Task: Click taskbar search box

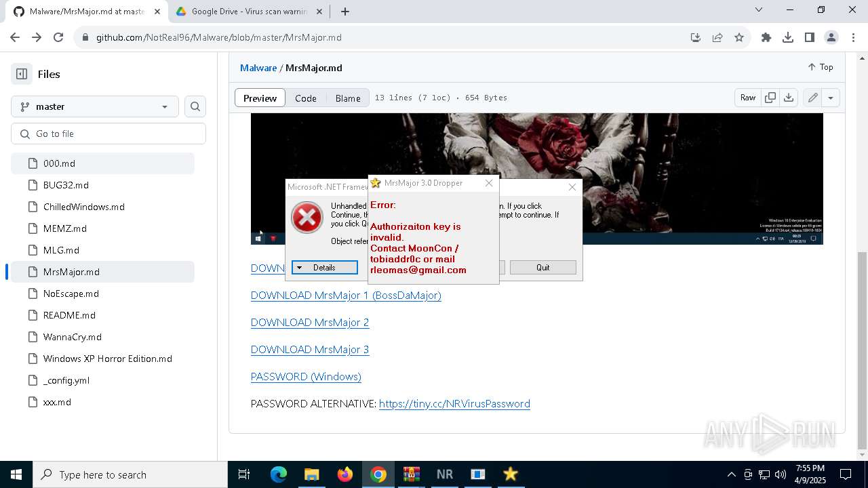Action: click(130, 474)
